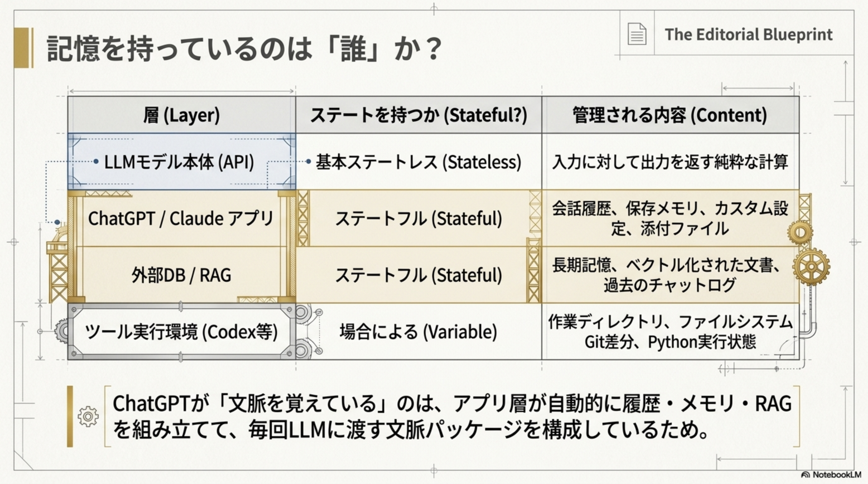This screenshot has height=484, width=868.
Task: Click the 場合による (Variable) cell
Action: coord(419,331)
